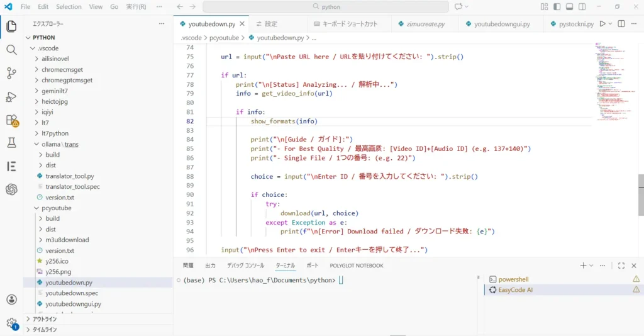This screenshot has height=336, width=644.
Task: Split the editor to the right
Action: (621, 24)
